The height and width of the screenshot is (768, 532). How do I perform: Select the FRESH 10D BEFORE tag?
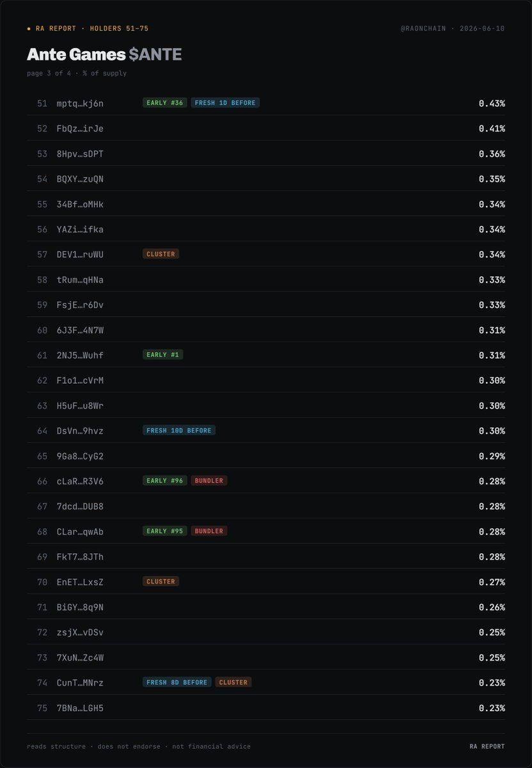[x=179, y=431]
